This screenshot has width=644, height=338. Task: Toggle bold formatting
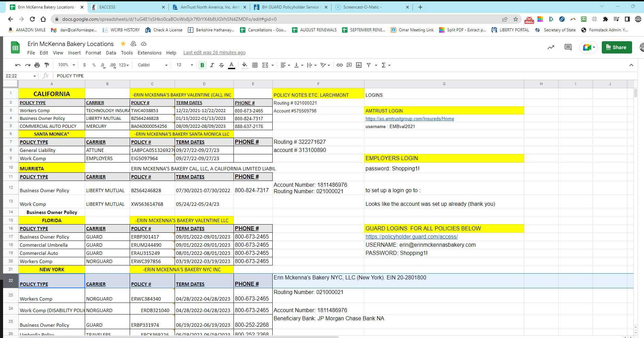202,65
